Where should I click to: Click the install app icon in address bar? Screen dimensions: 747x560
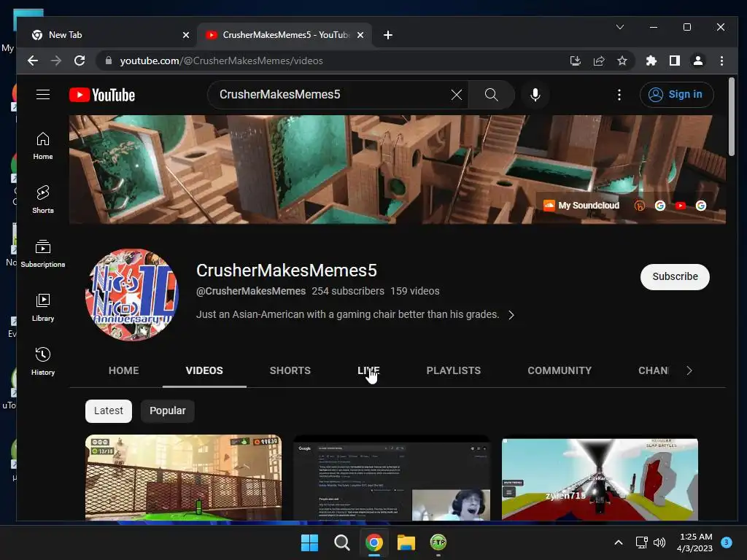tap(576, 61)
